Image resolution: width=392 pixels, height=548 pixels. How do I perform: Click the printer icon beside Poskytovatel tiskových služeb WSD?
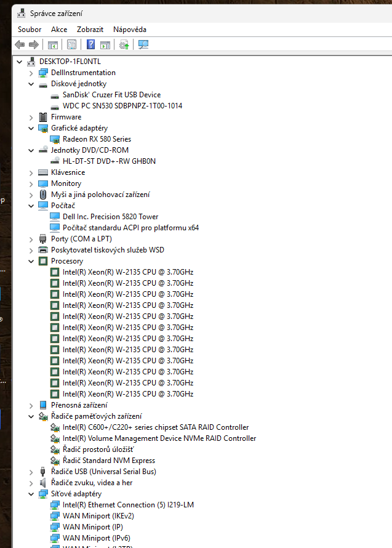(43, 250)
